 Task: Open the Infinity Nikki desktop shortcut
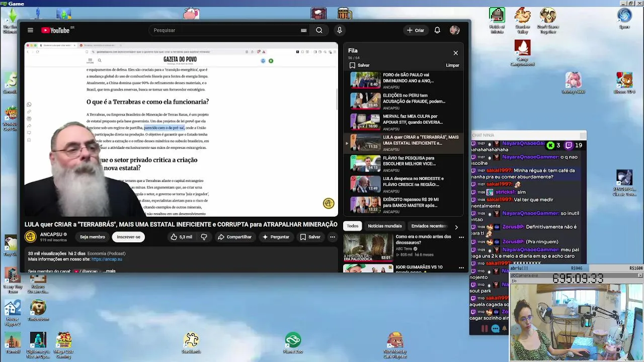573,83
